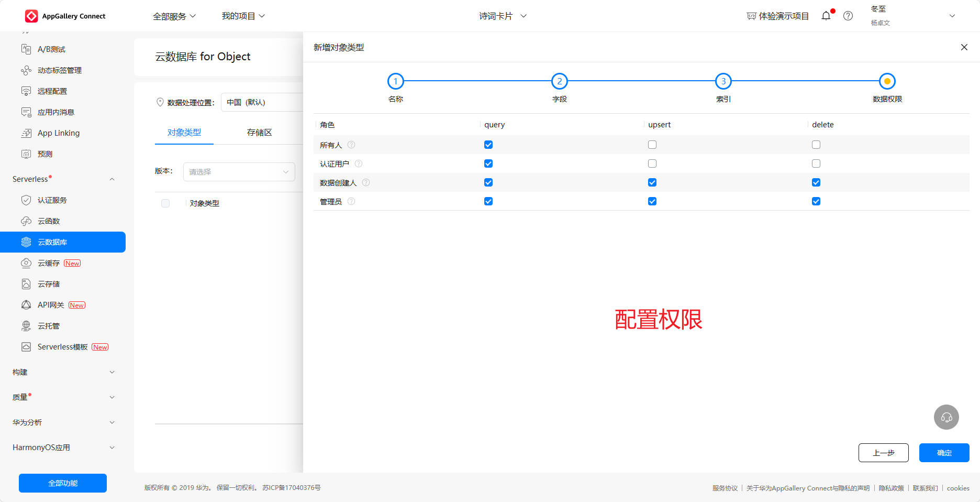
Task: Switch to the 对象类型 tab
Action: (184, 133)
